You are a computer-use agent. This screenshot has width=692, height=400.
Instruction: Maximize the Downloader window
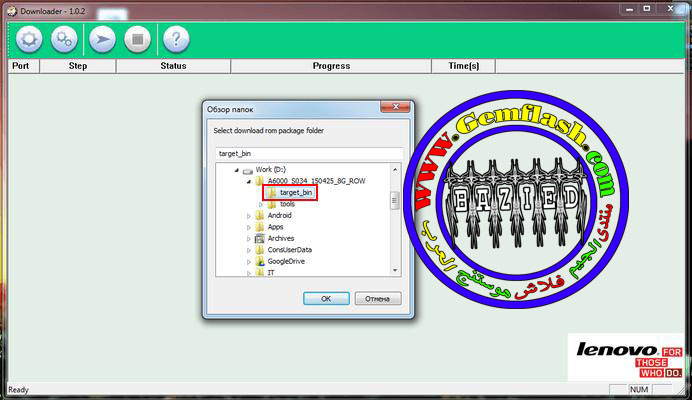coord(647,9)
